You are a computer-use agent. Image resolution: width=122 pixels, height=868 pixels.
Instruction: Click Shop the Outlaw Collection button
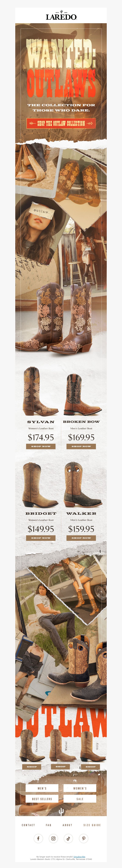61,123
